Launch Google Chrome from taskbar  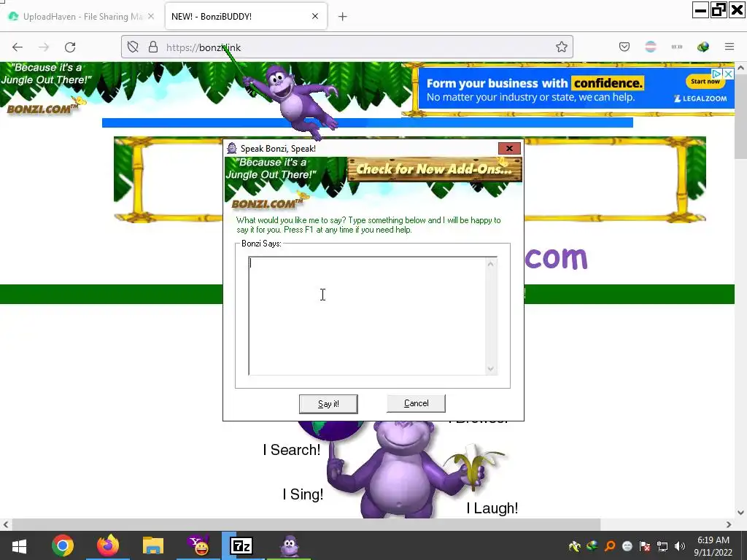pos(63,545)
